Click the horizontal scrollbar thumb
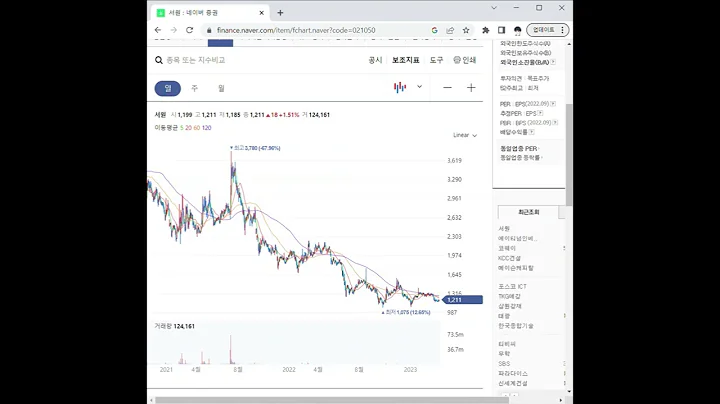 click(x=332, y=400)
